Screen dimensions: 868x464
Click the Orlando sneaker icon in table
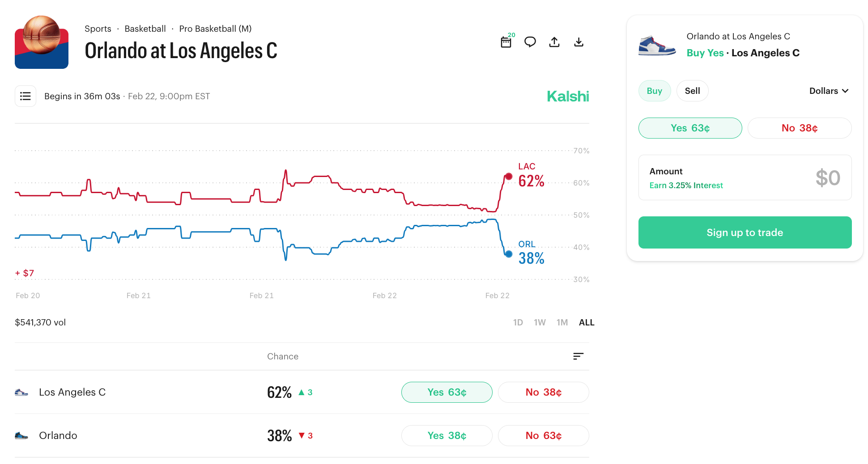[x=21, y=436]
